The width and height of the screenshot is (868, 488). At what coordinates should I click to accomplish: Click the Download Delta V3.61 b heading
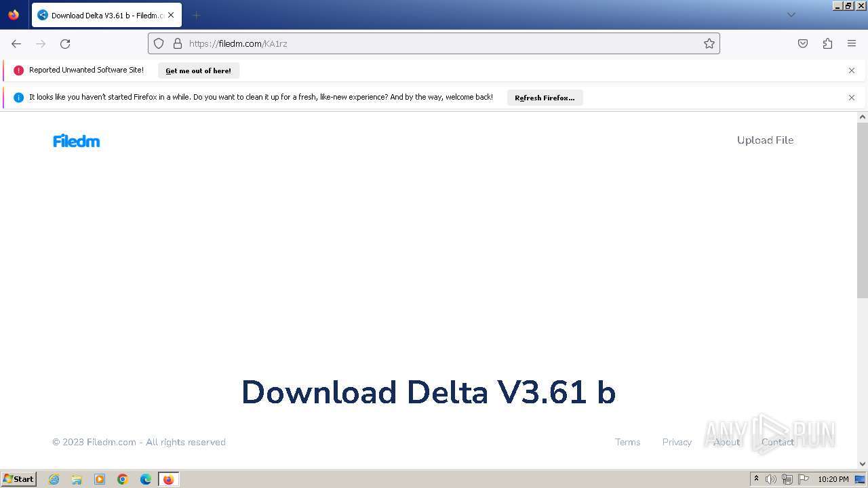[429, 392]
